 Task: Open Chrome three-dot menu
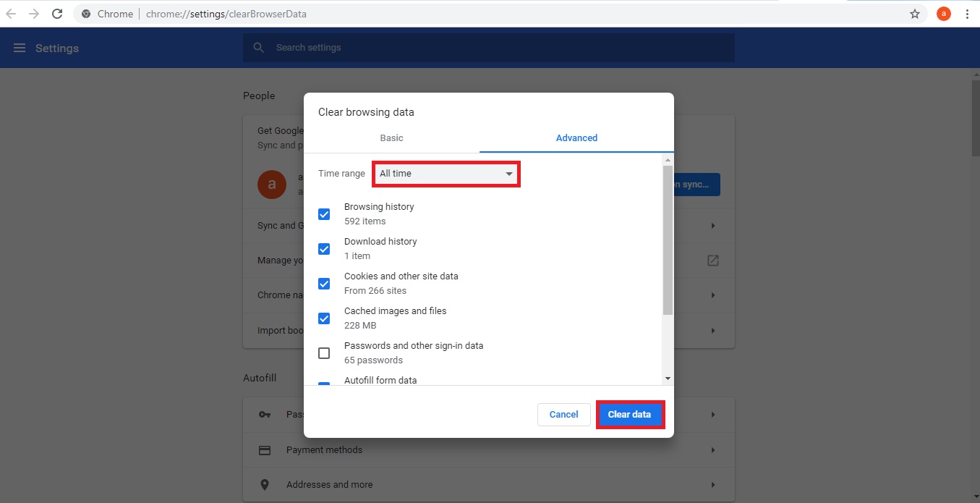click(x=967, y=14)
